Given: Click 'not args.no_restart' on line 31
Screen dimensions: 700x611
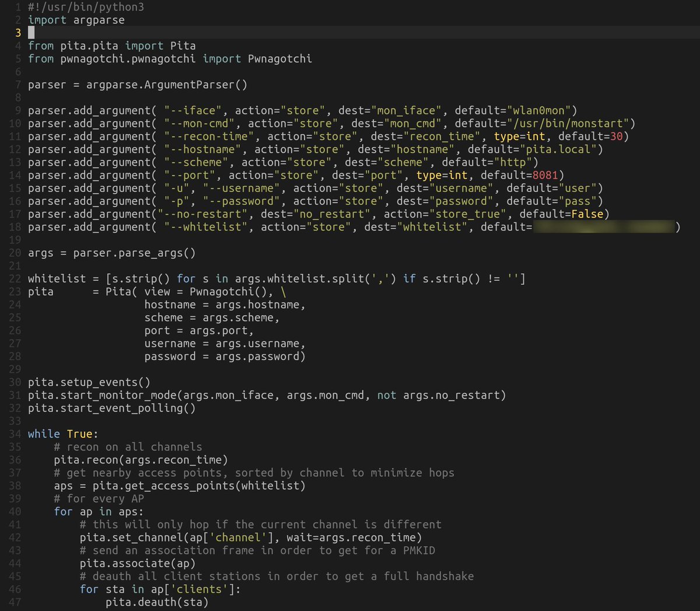Looking at the screenshot, I should (438, 395).
